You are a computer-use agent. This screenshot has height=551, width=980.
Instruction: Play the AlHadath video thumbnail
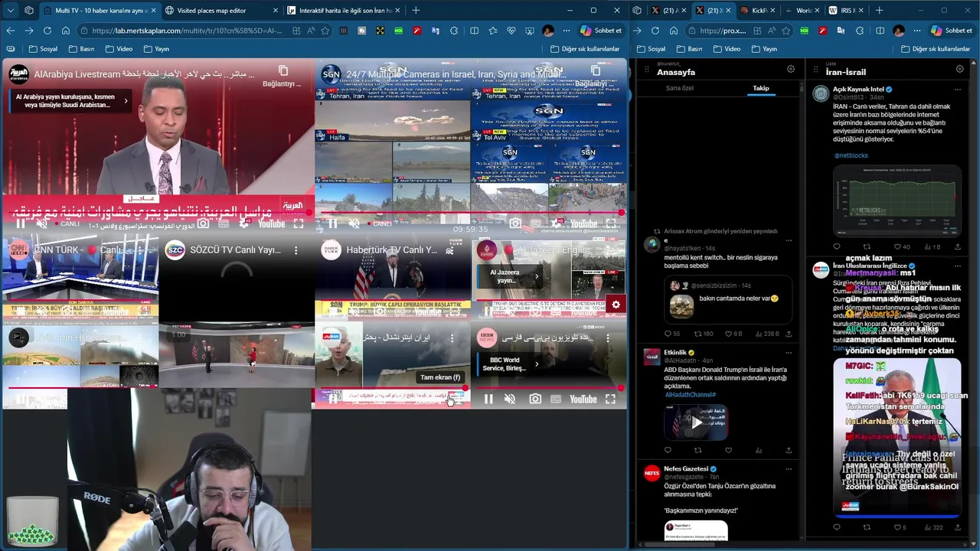point(696,422)
